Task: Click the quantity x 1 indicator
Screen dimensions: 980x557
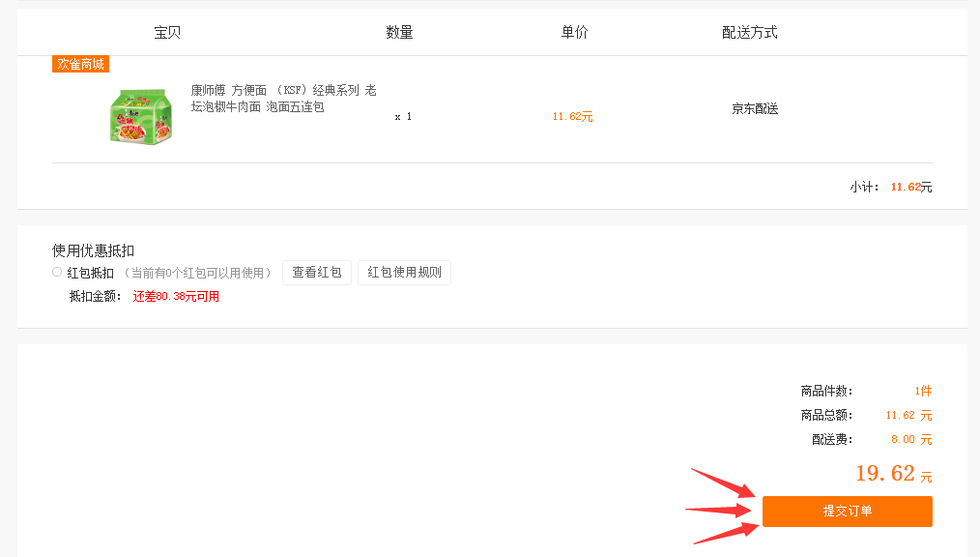Action: pos(403,116)
